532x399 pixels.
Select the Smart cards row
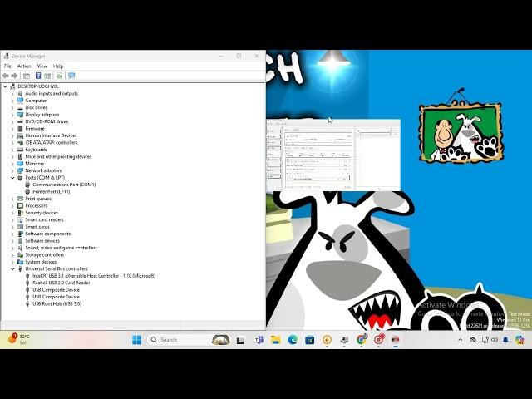[x=37, y=227]
